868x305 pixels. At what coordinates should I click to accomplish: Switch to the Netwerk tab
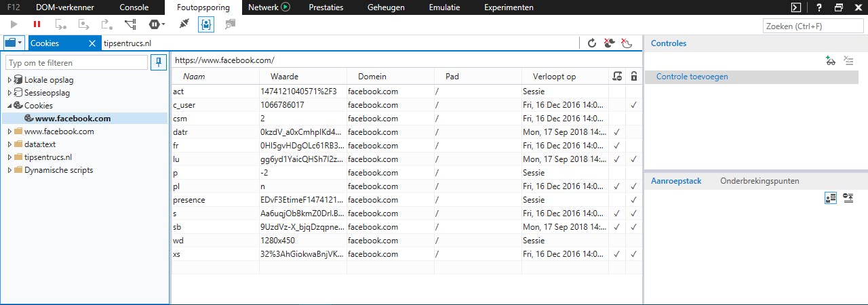(269, 7)
